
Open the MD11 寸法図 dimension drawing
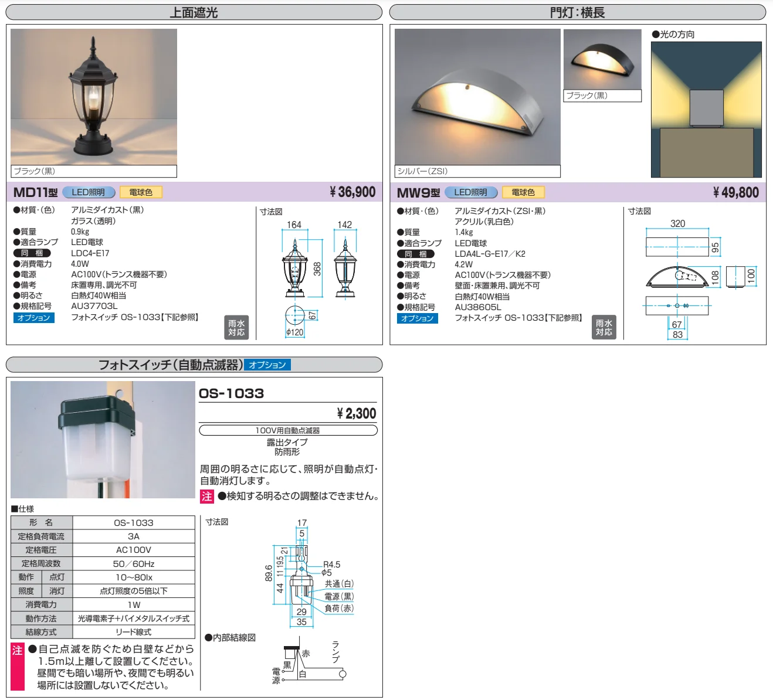tap(320, 279)
